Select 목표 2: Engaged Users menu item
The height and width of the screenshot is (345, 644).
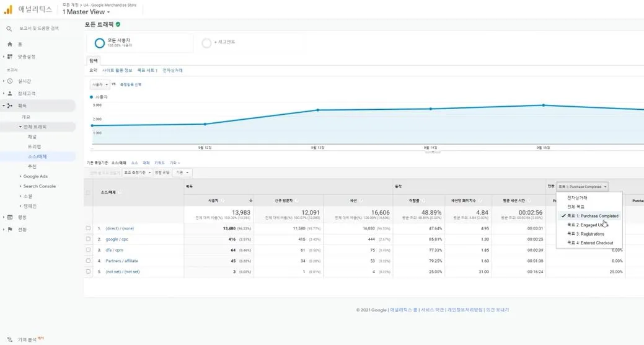pos(589,225)
